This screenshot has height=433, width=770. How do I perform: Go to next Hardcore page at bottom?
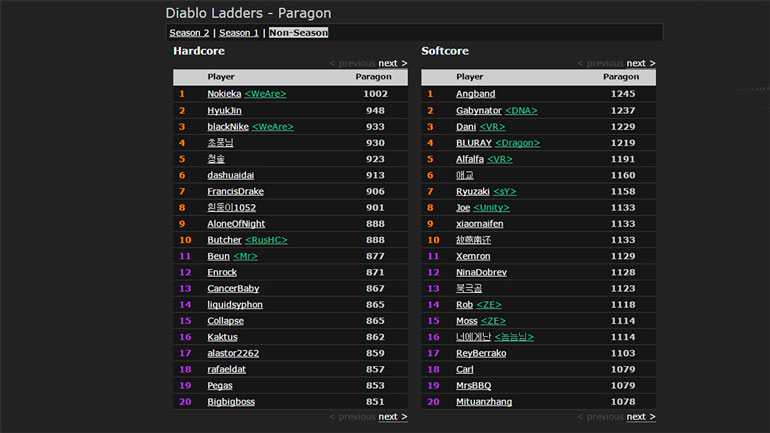click(392, 417)
